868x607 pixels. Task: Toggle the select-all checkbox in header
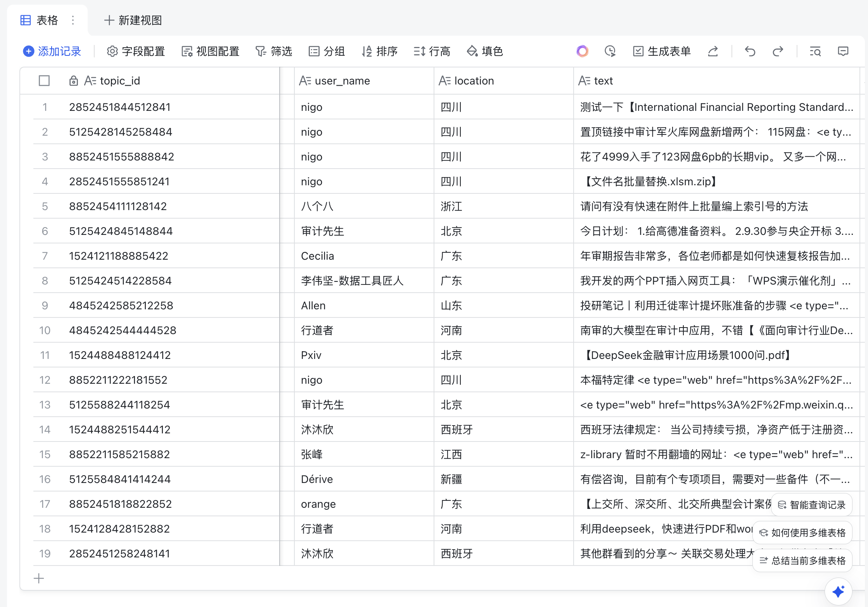[44, 81]
